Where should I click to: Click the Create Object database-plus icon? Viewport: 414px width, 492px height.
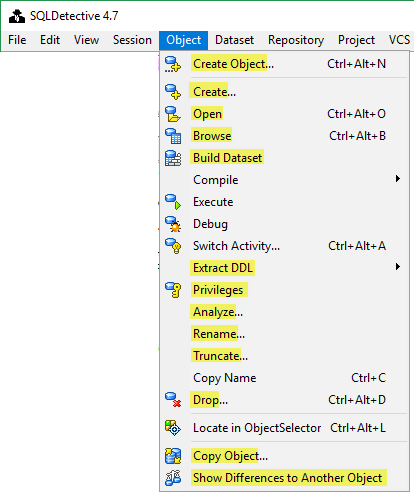173,64
